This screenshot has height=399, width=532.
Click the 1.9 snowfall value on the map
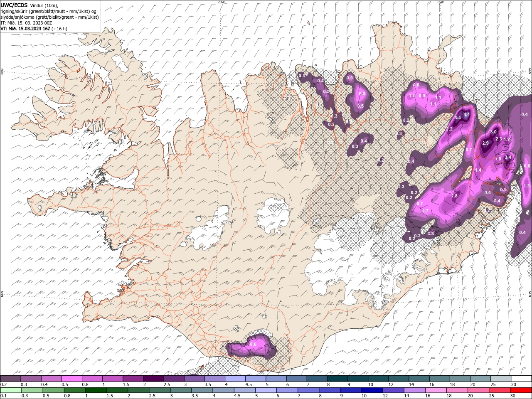pos(507,139)
